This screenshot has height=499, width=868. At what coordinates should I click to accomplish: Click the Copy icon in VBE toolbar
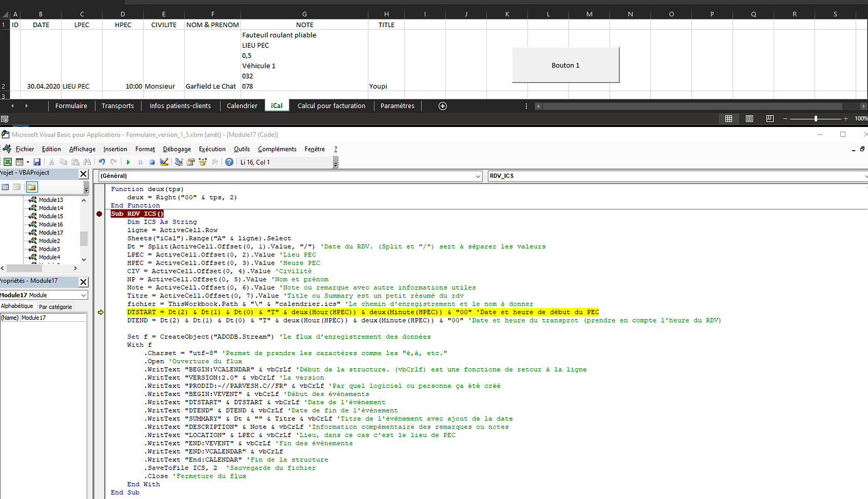click(64, 162)
